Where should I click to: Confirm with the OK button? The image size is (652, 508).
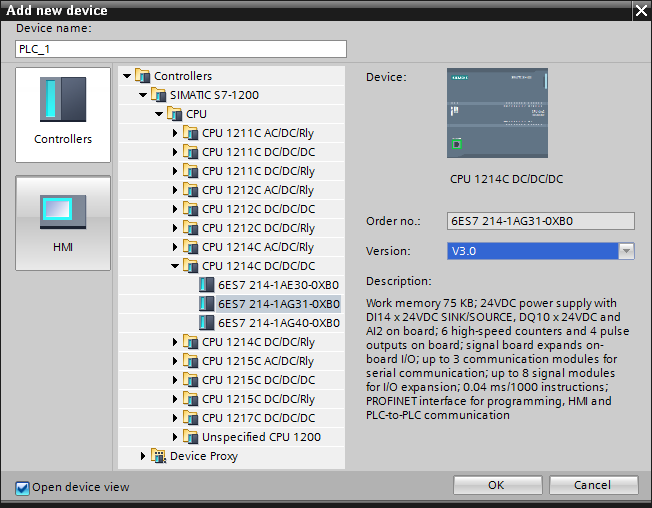498,485
